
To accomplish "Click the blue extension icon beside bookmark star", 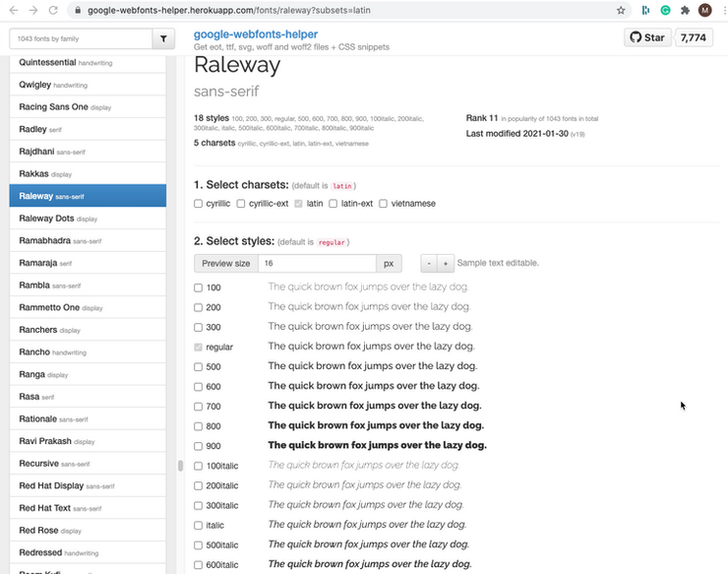I will click(645, 10).
